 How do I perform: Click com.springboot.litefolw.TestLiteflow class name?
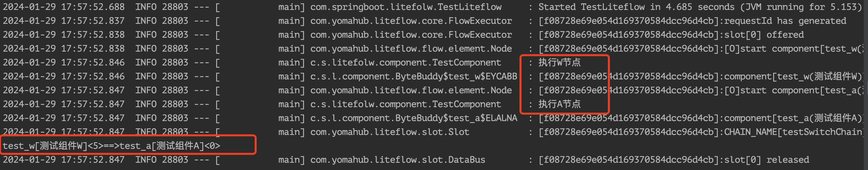pos(406,7)
